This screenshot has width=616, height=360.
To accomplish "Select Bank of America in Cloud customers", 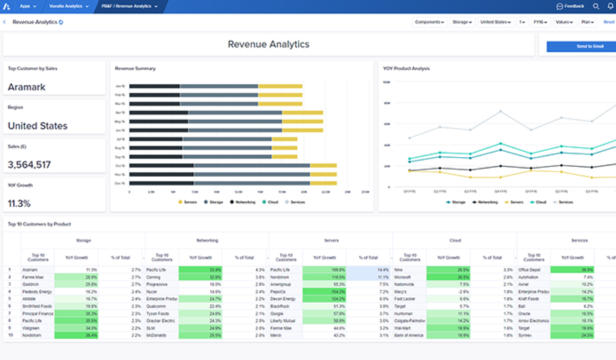I will 409,335.
